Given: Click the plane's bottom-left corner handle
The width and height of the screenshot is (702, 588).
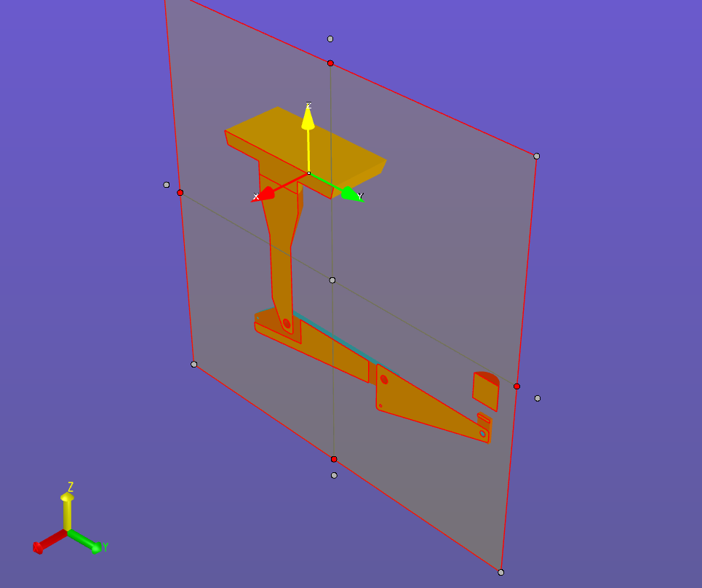Looking at the screenshot, I should (194, 364).
